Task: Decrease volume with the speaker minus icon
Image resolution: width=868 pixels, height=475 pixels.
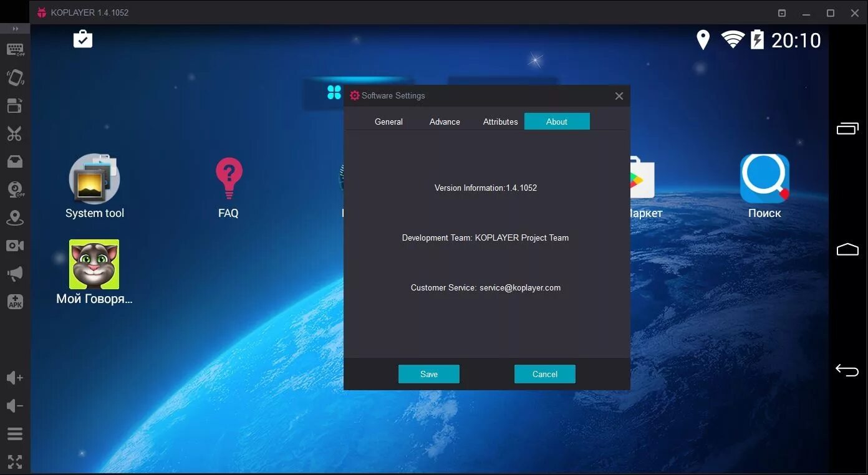Action: [14, 406]
